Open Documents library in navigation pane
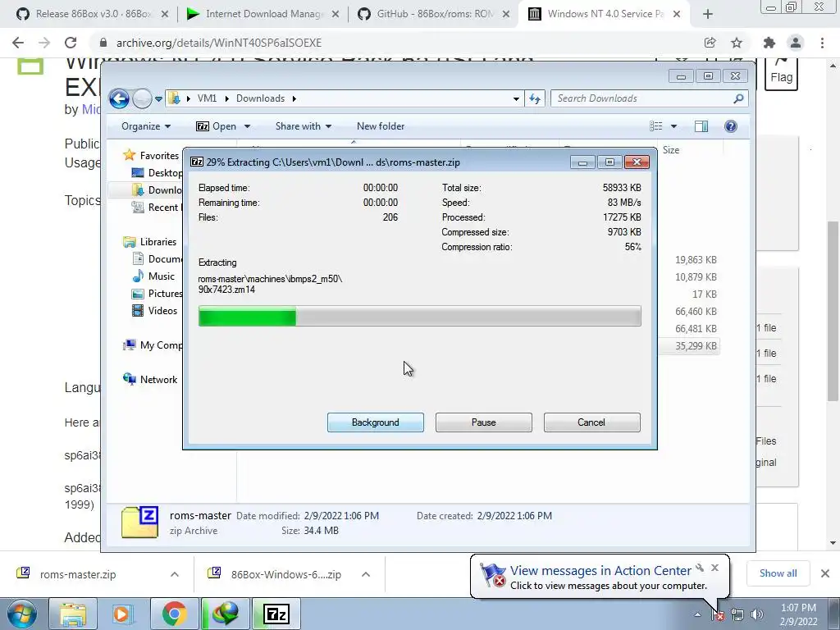This screenshot has height=630, width=840. (157, 258)
